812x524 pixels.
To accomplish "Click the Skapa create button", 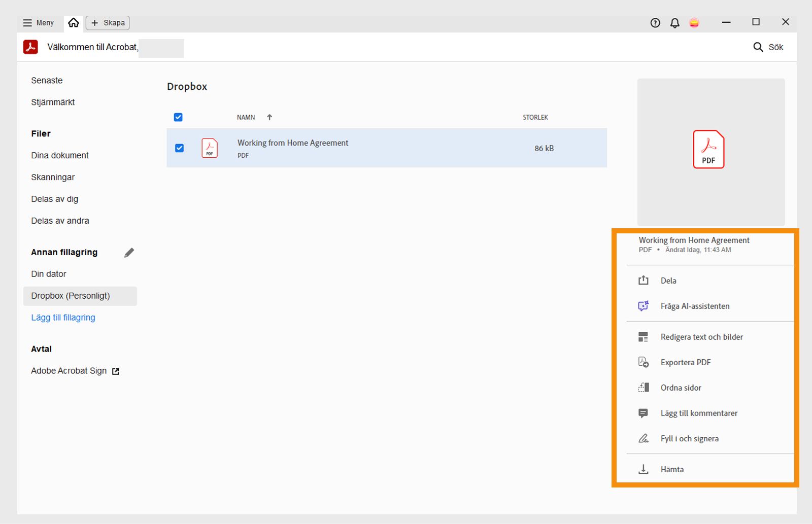I will tap(108, 23).
